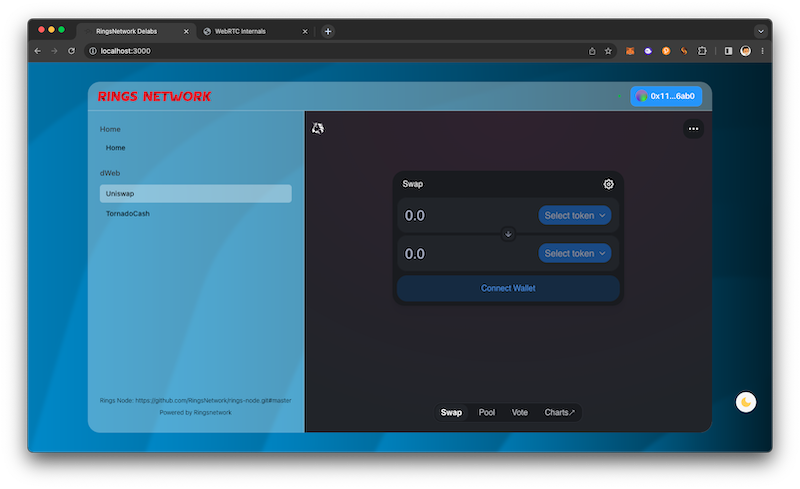Click the Swap card title

click(x=412, y=184)
